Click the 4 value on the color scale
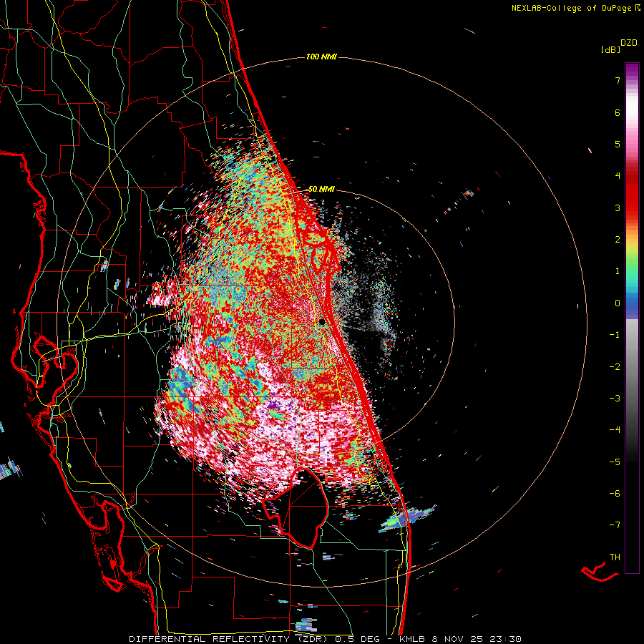Viewport: 644px width, 644px height. pos(618,175)
